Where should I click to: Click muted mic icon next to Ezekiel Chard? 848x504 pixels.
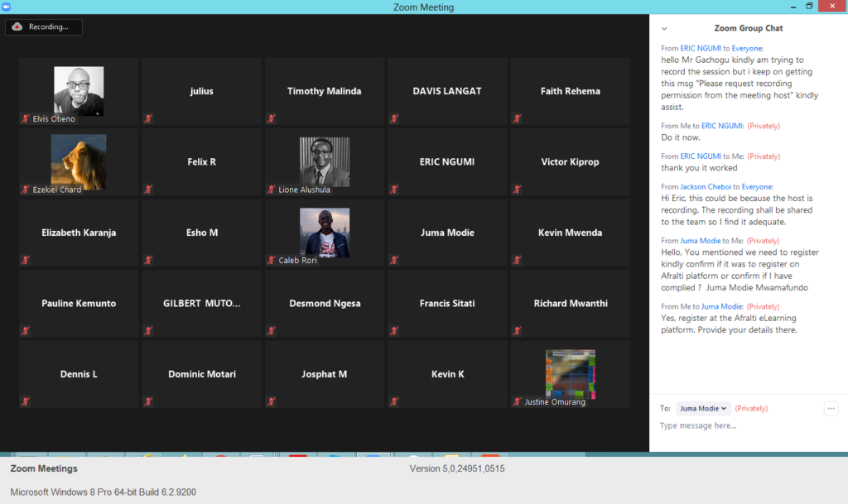26,189
